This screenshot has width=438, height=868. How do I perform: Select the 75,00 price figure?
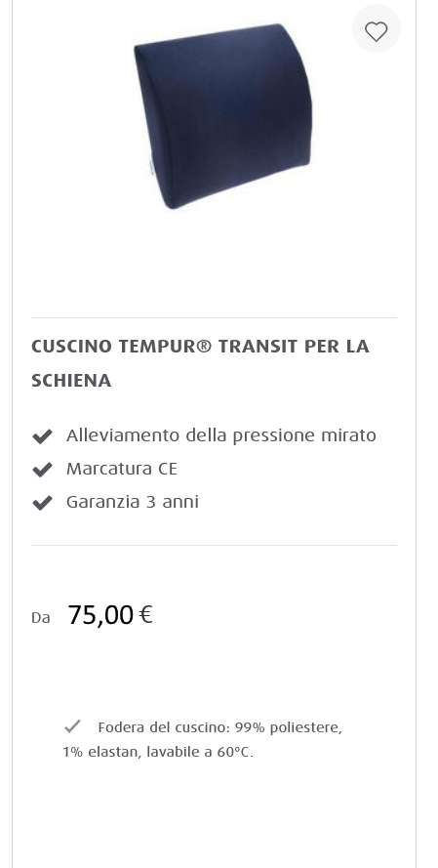pyautogui.click(x=100, y=615)
